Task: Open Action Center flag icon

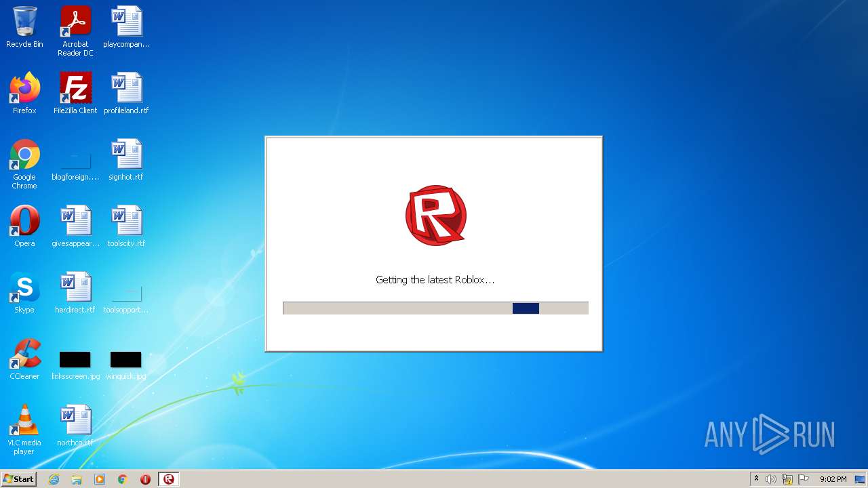Action: (x=804, y=479)
